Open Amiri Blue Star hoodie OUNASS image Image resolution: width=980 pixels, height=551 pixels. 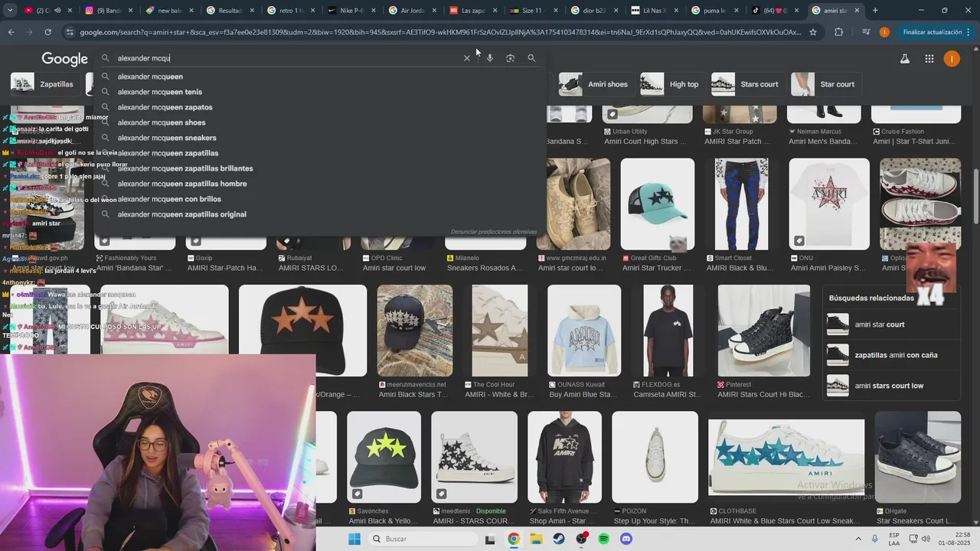pos(583,331)
